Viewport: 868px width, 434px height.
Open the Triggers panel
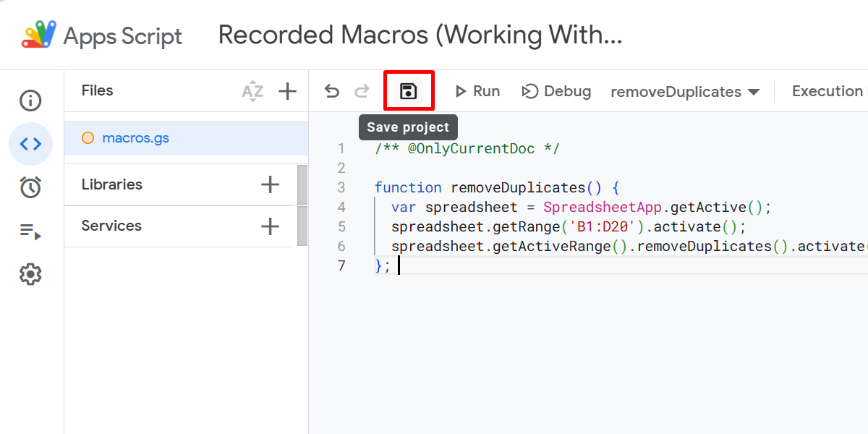(x=30, y=187)
